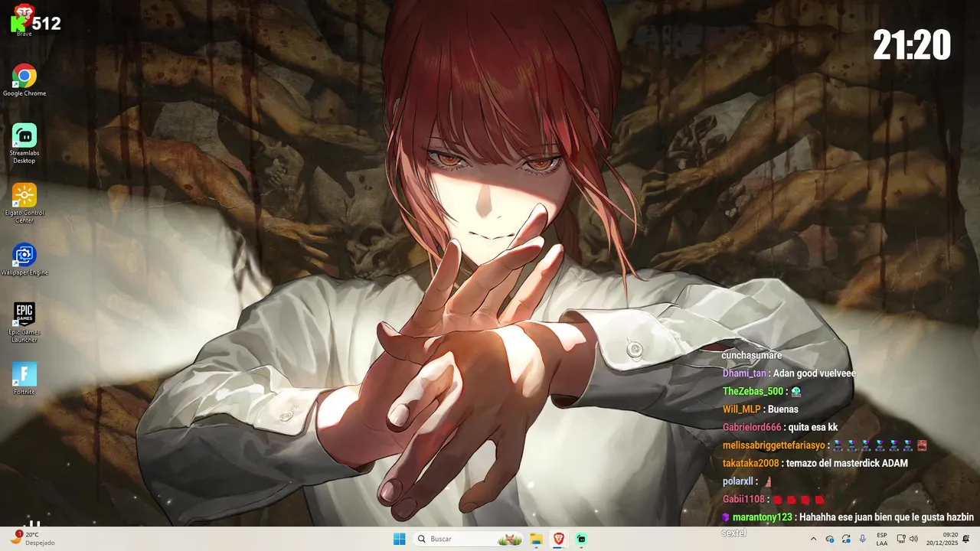This screenshot has height=551, width=980.
Task: Click the volume speaker icon
Action: click(x=913, y=540)
